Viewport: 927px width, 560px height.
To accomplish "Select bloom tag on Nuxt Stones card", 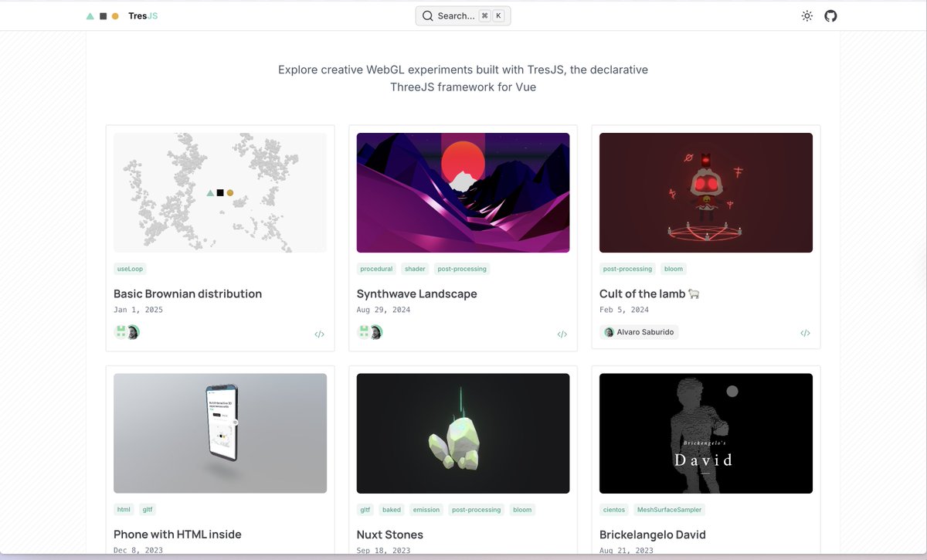I will (522, 510).
